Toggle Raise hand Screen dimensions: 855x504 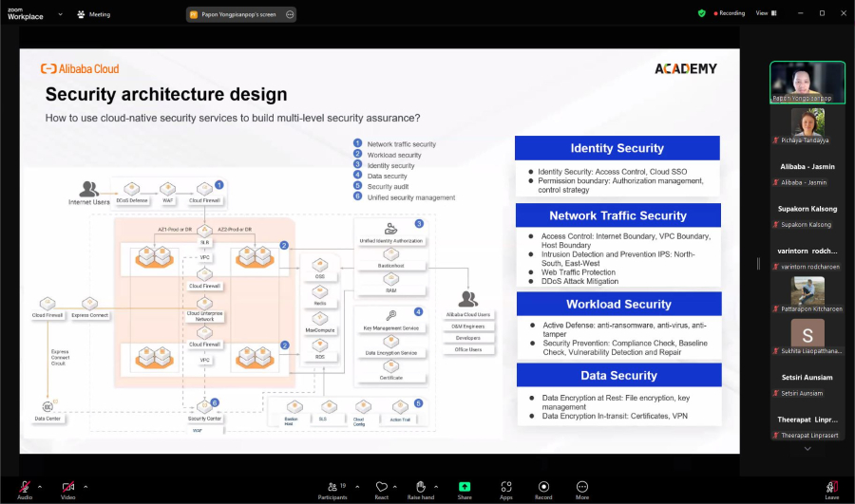(421, 488)
